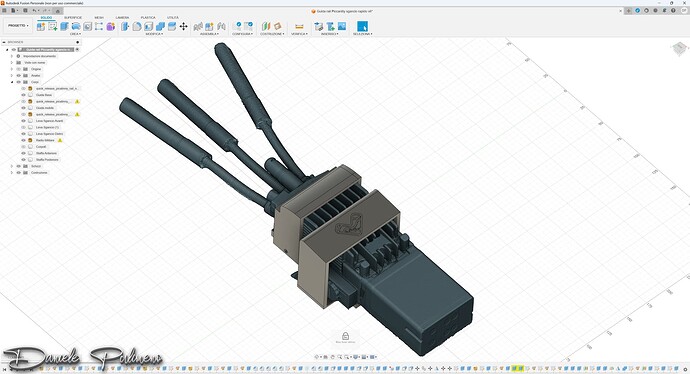Toggle visibility eye of the Schizzi folder
Screen dimensions: 690x374
pos(18,166)
